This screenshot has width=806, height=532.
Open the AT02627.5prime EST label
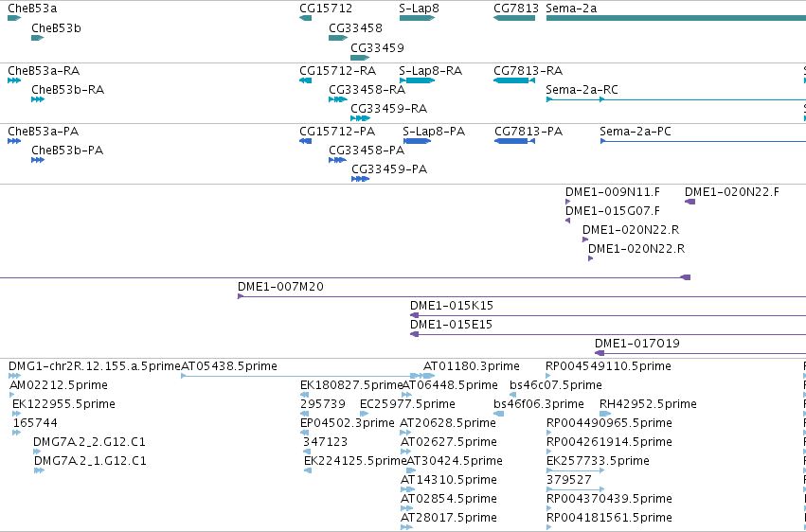coord(449,443)
